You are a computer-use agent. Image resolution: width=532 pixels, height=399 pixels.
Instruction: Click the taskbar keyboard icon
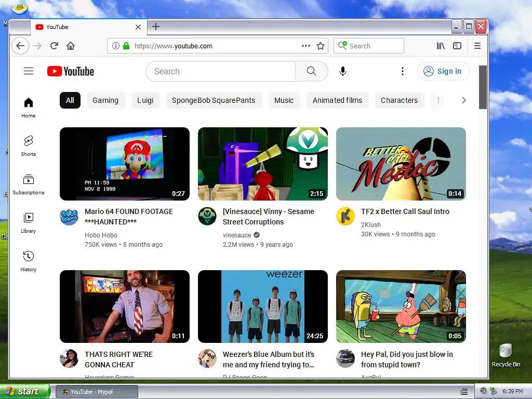click(464, 392)
